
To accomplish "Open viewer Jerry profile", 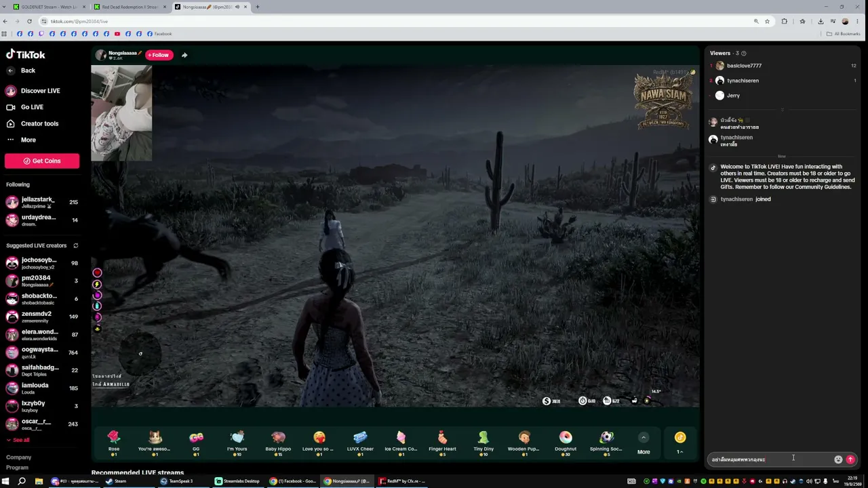I will coord(733,96).
